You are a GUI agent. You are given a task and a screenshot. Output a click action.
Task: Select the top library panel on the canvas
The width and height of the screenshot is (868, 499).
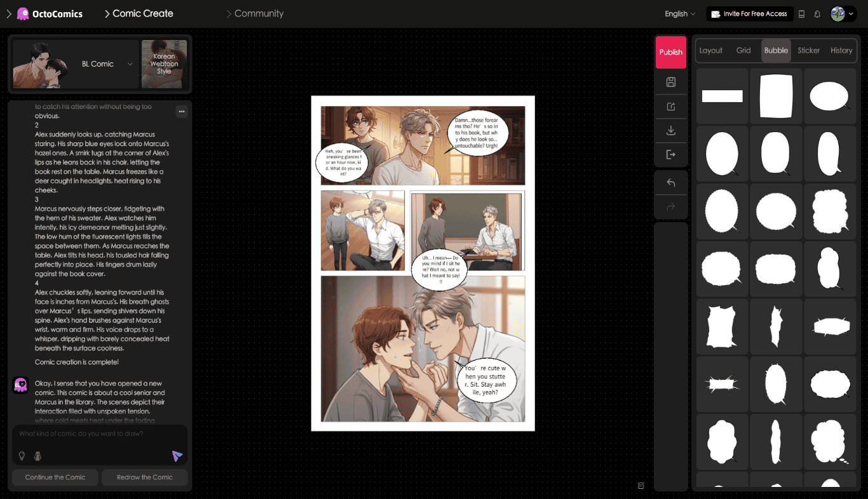pyautogui.click(x=423, y=145)
